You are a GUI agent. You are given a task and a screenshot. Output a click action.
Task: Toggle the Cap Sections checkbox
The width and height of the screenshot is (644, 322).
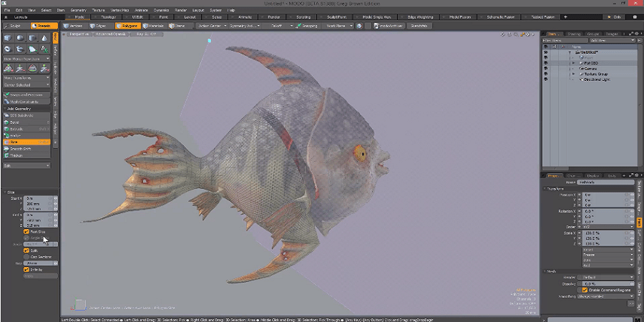[x=26, y=257]
